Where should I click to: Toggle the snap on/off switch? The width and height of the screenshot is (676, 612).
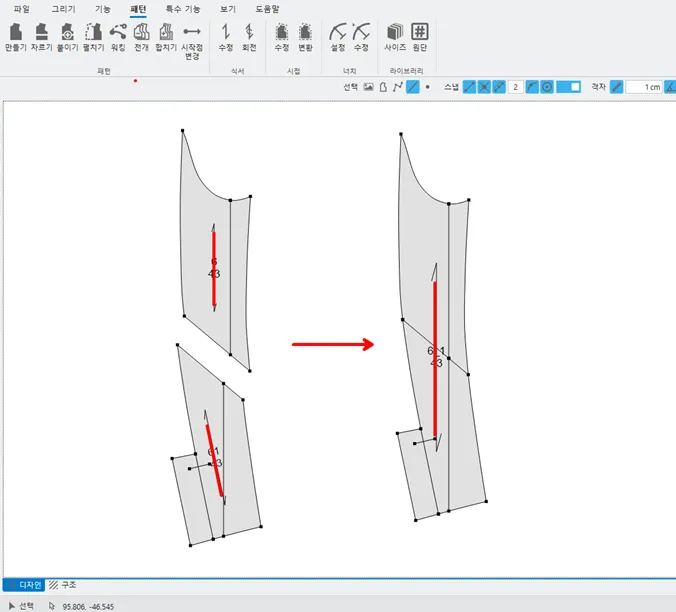pos(569,87)
